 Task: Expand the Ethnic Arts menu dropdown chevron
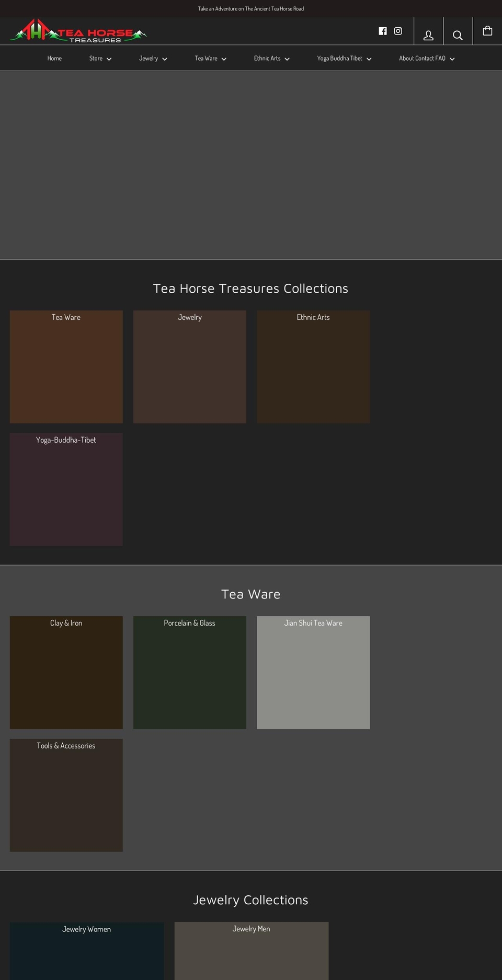pyautogui.click(x=287, y=59)
